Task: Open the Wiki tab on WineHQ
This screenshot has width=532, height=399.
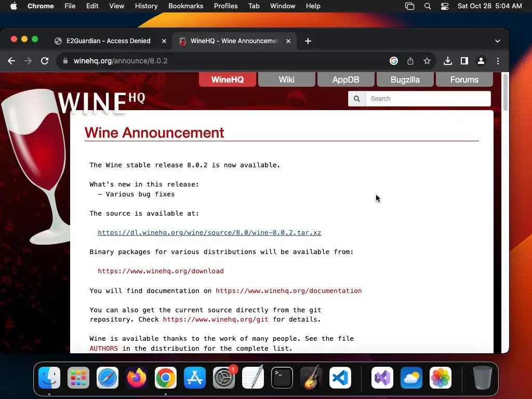Action: coord(286,79)
